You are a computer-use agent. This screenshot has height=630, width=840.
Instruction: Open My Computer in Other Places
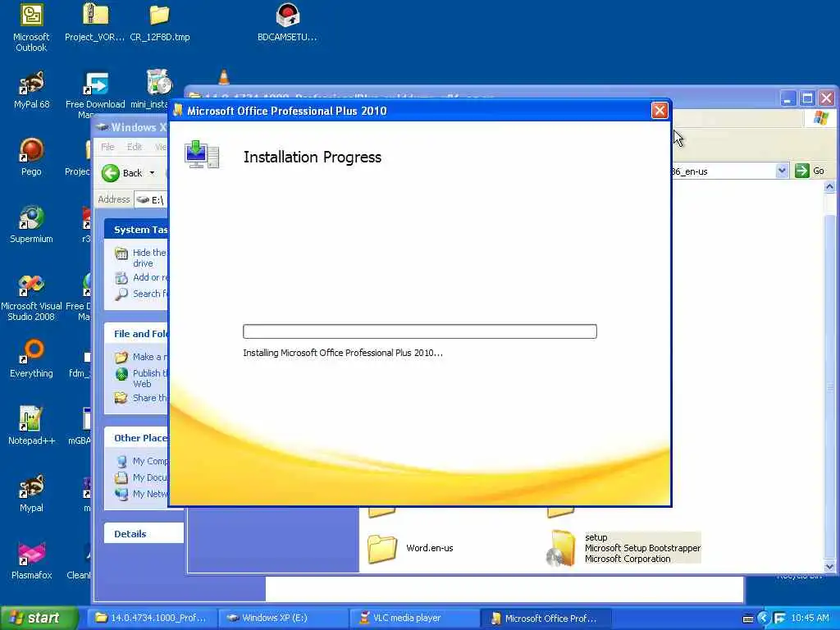point(150,461)
